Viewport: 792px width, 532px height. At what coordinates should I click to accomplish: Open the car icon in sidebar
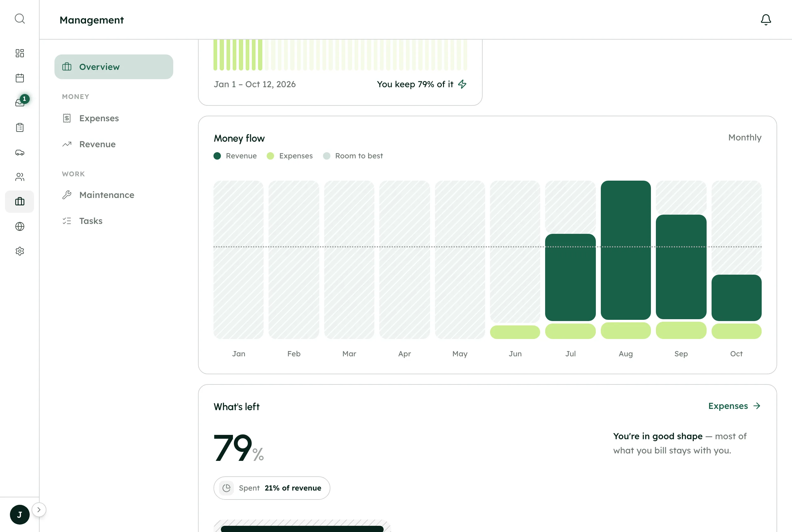pyautogui.click(x=20, y=152)
